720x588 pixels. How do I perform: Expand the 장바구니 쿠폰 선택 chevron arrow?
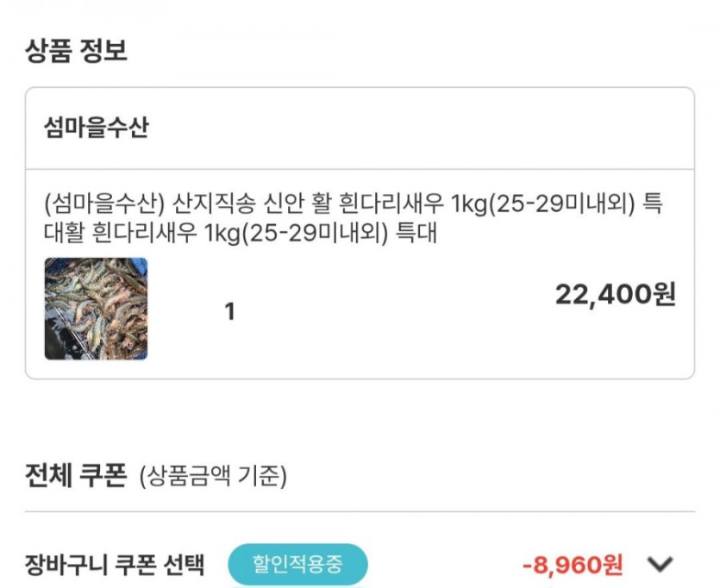(660, 565)
